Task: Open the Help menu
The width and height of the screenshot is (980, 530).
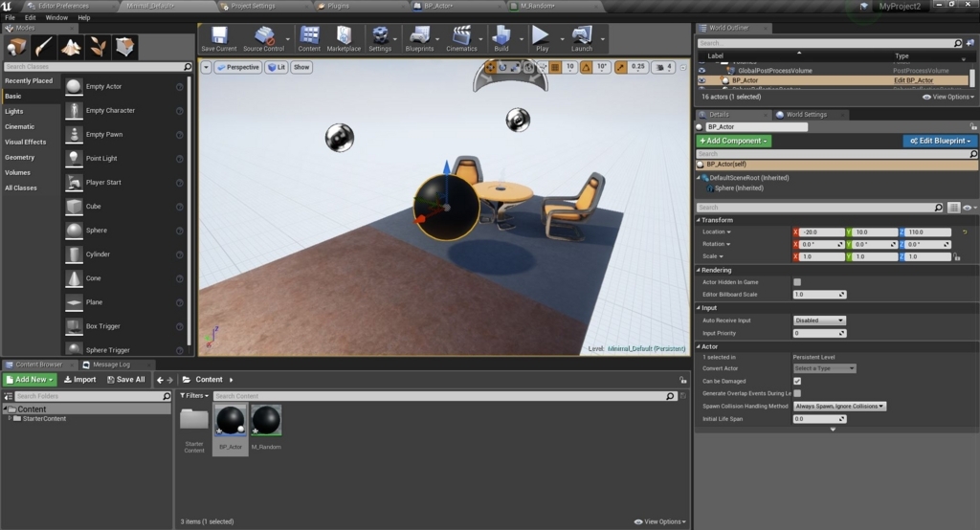Action: (x=84, y=17)
